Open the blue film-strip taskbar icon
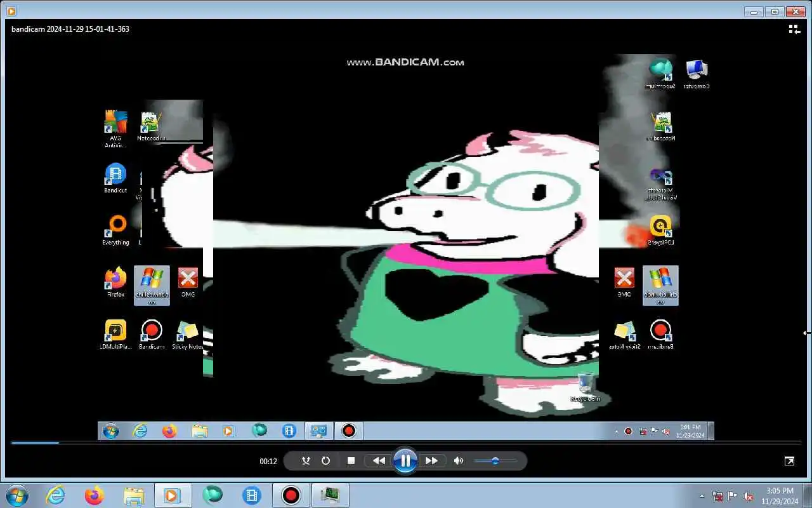The image size is (812, 508). pyautogui.click(x=252, y=495)
